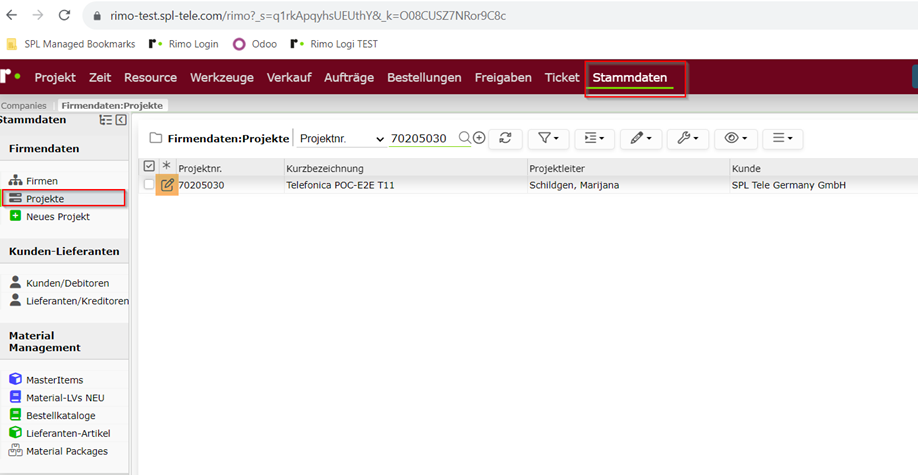Image resolution: width=918 pixels, height=475 pixels.
Task: Open the Verkauf menu
Action: (289, 77)
